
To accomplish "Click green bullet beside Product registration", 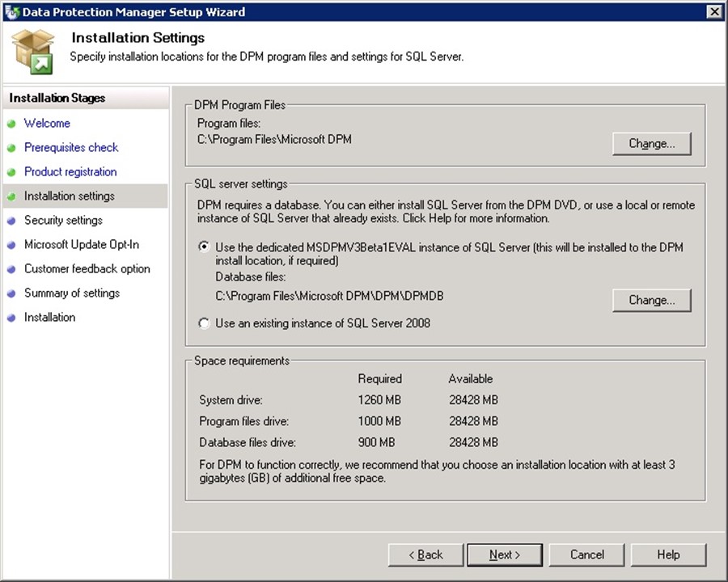I will (11, 172).
